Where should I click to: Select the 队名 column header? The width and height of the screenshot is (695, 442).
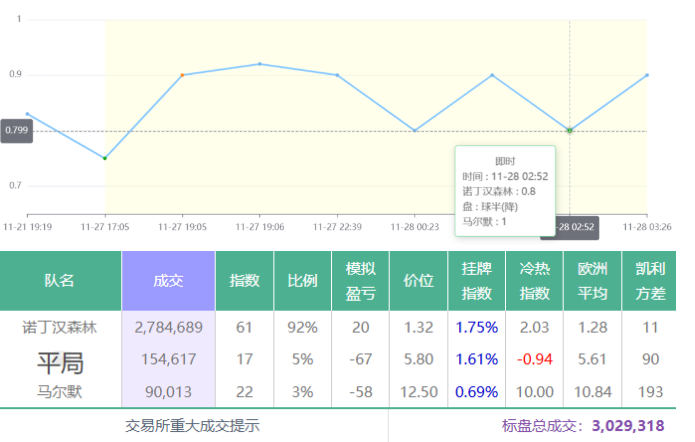(x=60, y=281)
